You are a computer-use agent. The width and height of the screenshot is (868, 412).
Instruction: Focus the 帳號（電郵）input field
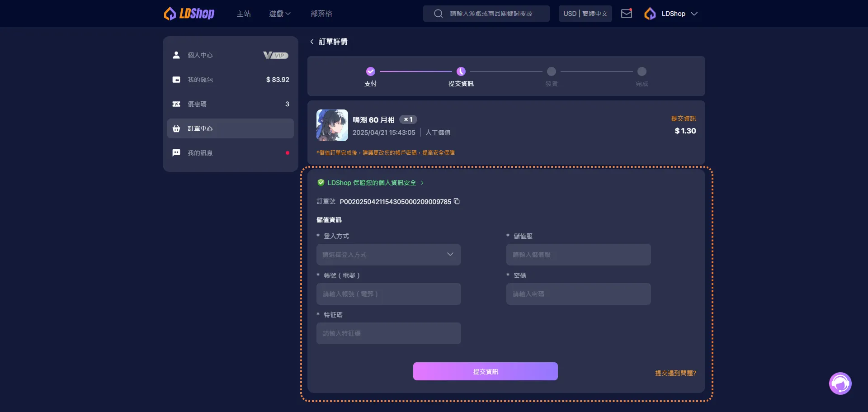click(389, 294)
